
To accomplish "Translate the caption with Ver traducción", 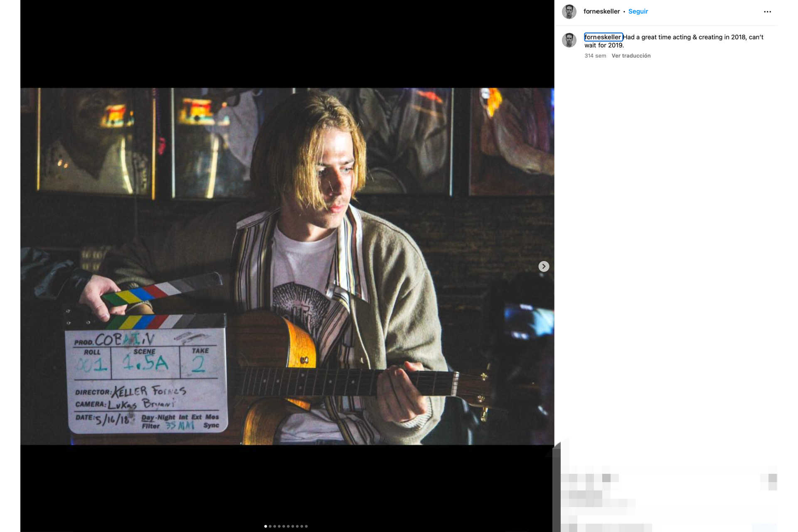I will click(x=631, y=56).
